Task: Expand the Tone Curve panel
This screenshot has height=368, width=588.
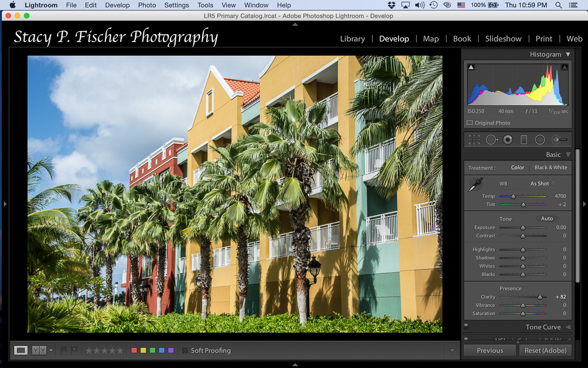Action: tap(568, 327)
